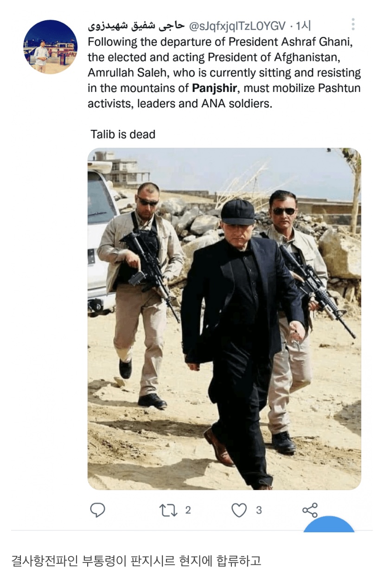Like the tweet with heart icon
Viewport: 384px width, 588px height.
239,510
